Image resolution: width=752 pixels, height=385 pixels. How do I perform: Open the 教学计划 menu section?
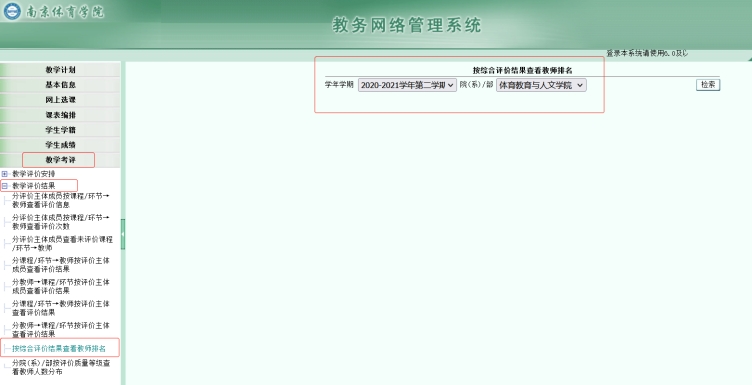pos(60,70)
